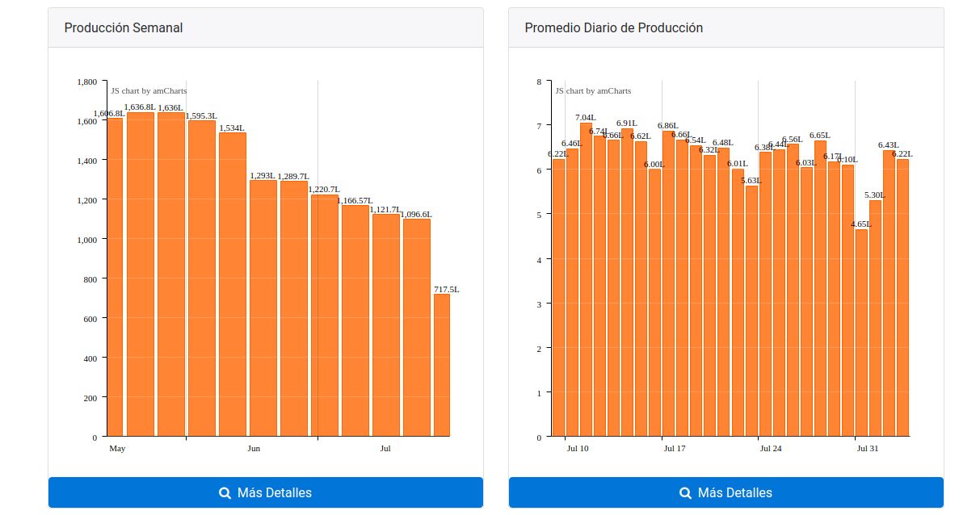Click the Jul 10 axis label

click(x=578, y=448)
